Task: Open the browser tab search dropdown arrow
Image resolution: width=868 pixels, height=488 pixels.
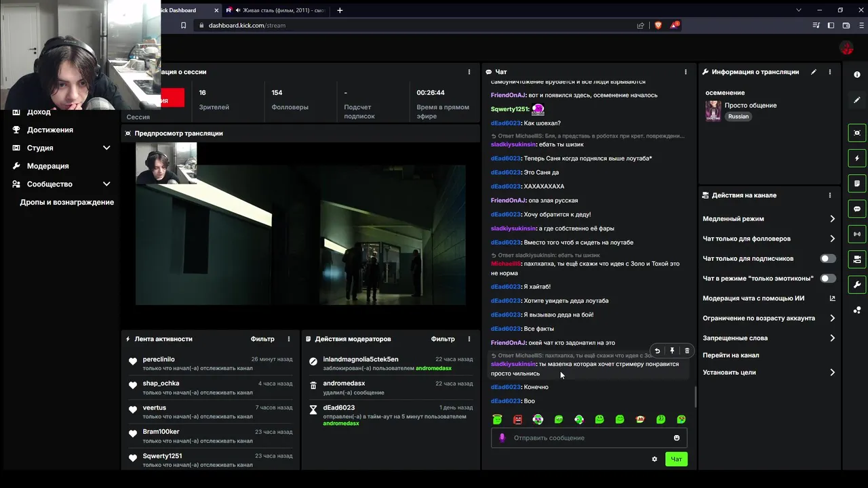Action: pos(799,10)
